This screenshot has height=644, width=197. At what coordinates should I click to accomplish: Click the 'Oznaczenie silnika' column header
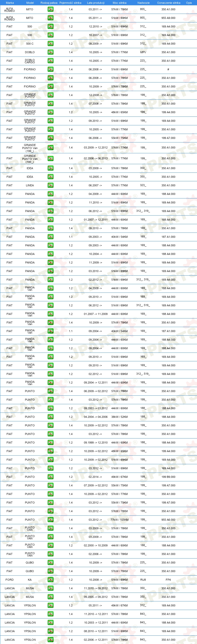(169, 3)
